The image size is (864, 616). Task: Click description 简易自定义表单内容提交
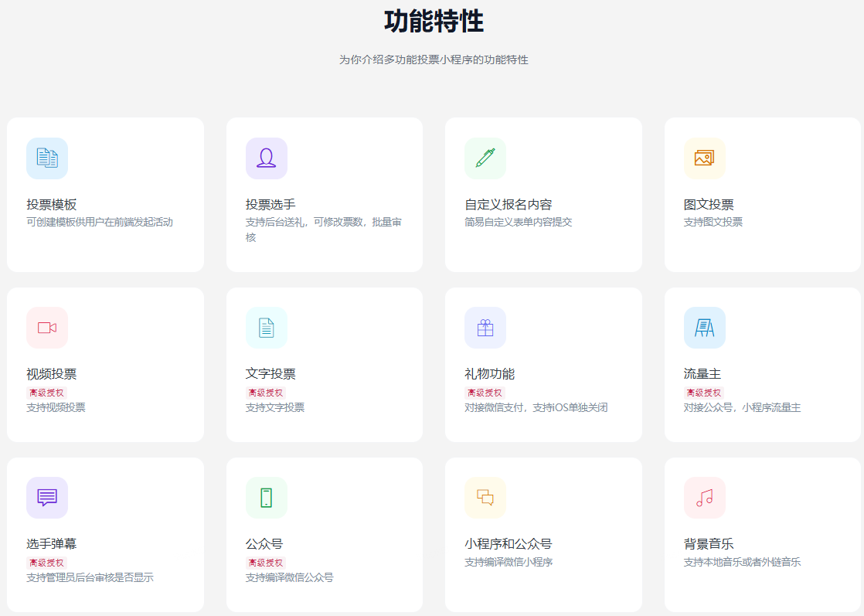(x=519, y=222)
